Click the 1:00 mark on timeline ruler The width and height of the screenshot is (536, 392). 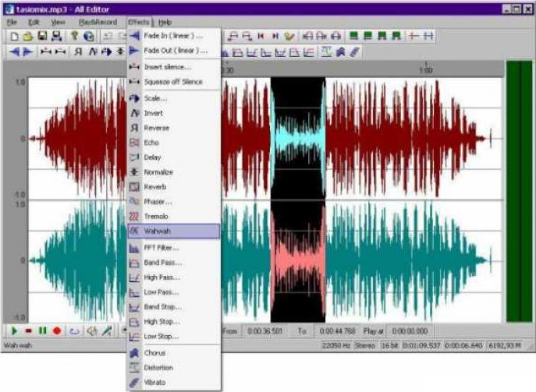click(x=426, y=69)
